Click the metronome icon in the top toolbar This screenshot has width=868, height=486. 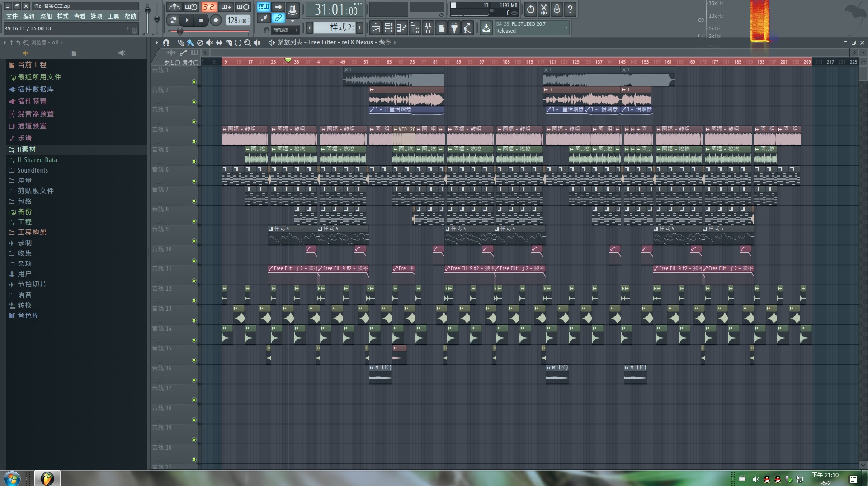[x=175, y=7]
